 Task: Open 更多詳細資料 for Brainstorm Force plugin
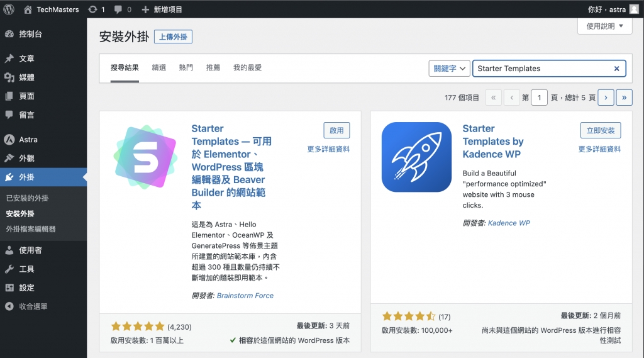(x=328, y=149)
